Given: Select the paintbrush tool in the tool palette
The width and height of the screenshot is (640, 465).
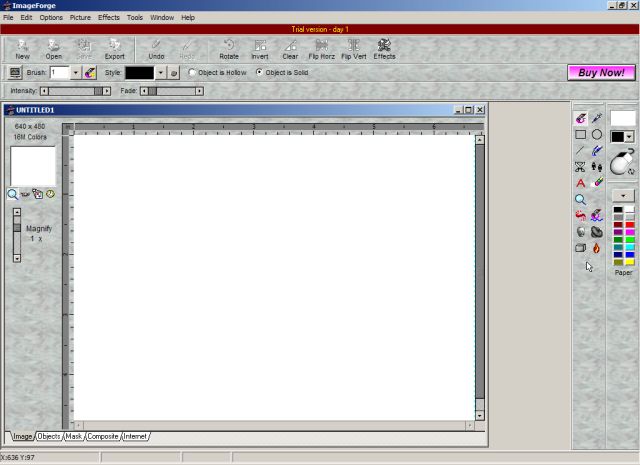Looking at the screenshot, I should coord(580,118).
